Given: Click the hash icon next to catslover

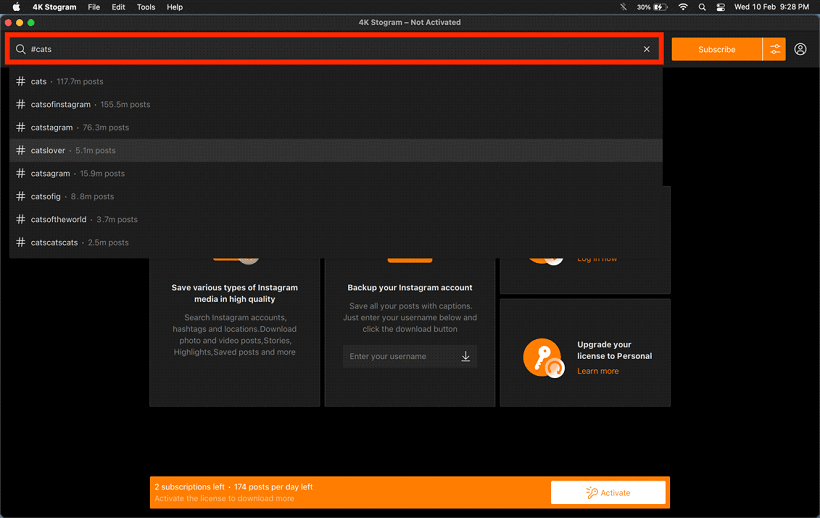Looking at the screenshot, I should (x=20, y=151).
